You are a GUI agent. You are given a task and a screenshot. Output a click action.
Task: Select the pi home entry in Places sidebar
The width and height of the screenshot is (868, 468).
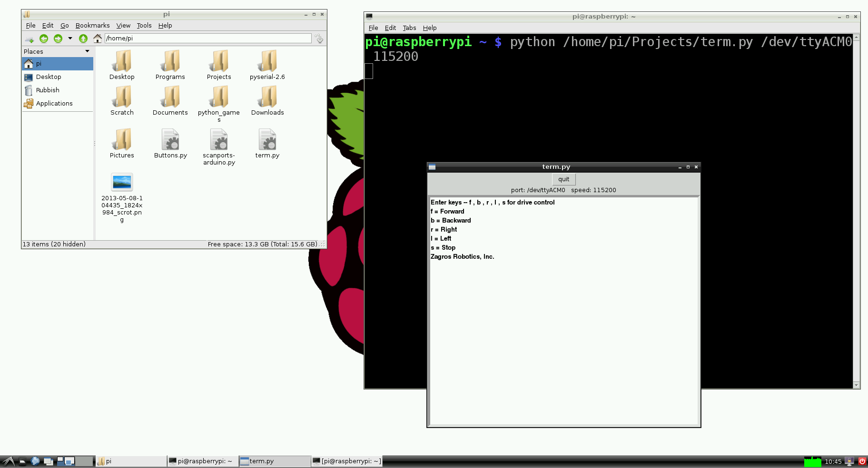click(x=39, y=63)
